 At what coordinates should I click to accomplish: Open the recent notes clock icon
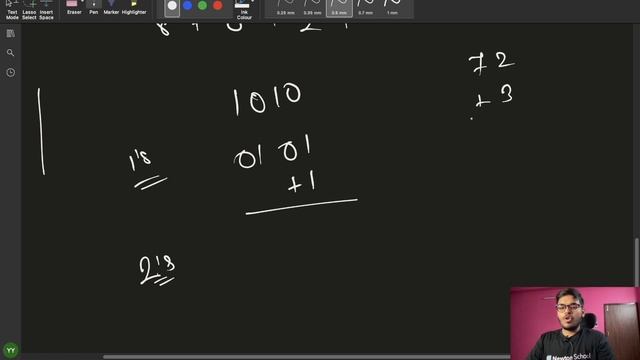pos(11,73)
